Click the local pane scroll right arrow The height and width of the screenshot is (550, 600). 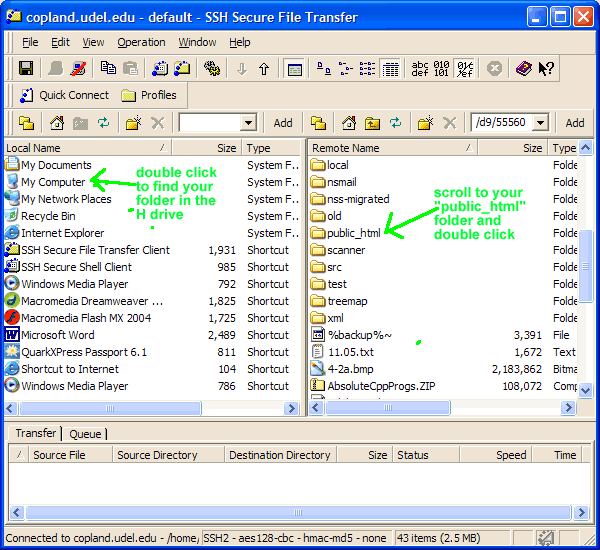[292, 408]
